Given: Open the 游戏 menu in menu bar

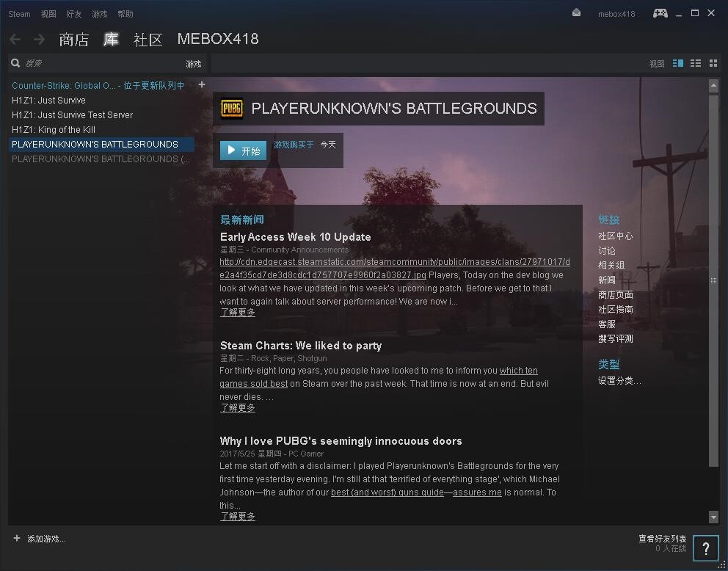Looking at the screenshot, I should [x=100, y=14].
